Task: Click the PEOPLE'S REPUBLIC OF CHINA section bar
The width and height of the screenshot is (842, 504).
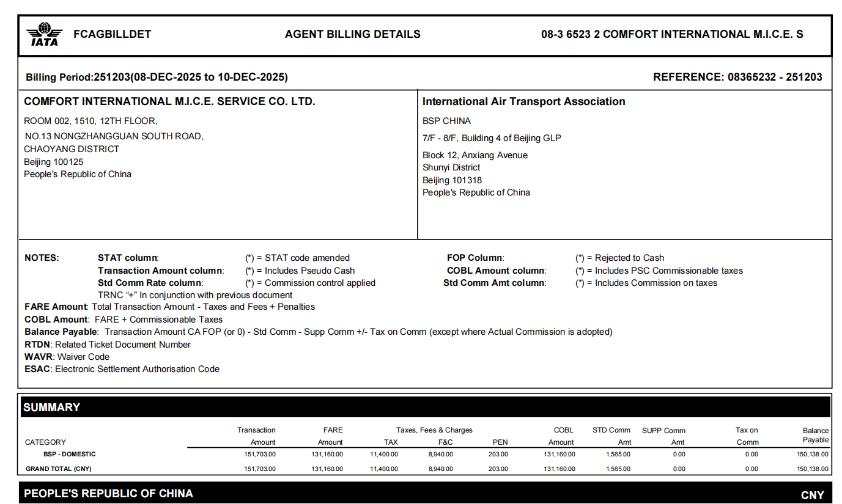Action: tap(425, 494)
